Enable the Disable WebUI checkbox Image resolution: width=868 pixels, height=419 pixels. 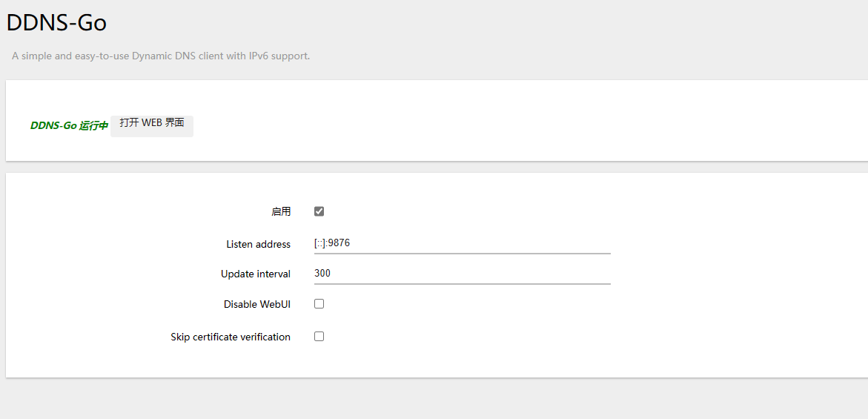319,304
